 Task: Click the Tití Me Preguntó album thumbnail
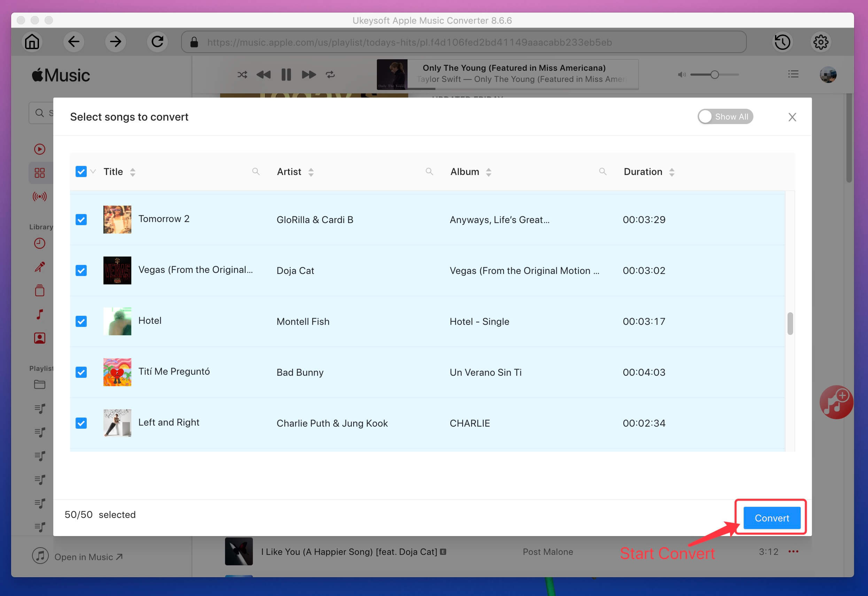[x=117, y=372]
